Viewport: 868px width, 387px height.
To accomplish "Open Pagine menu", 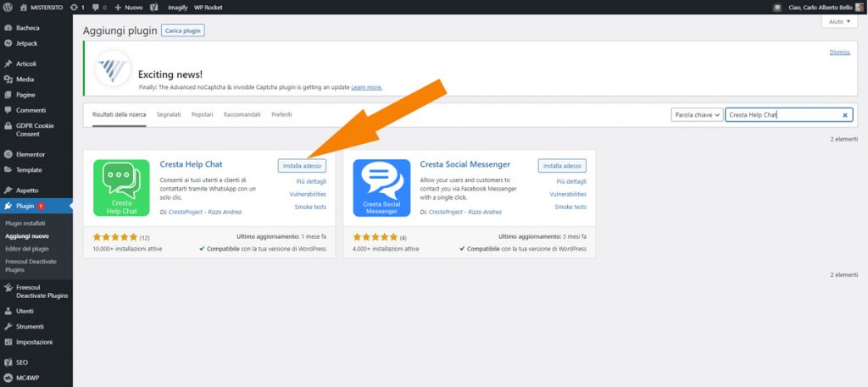I will [25, 95].
